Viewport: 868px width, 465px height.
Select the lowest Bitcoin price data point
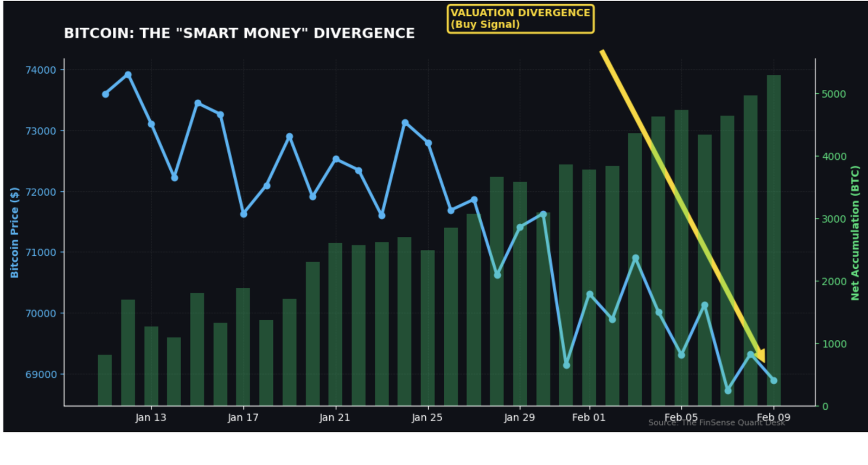(728, 390)
